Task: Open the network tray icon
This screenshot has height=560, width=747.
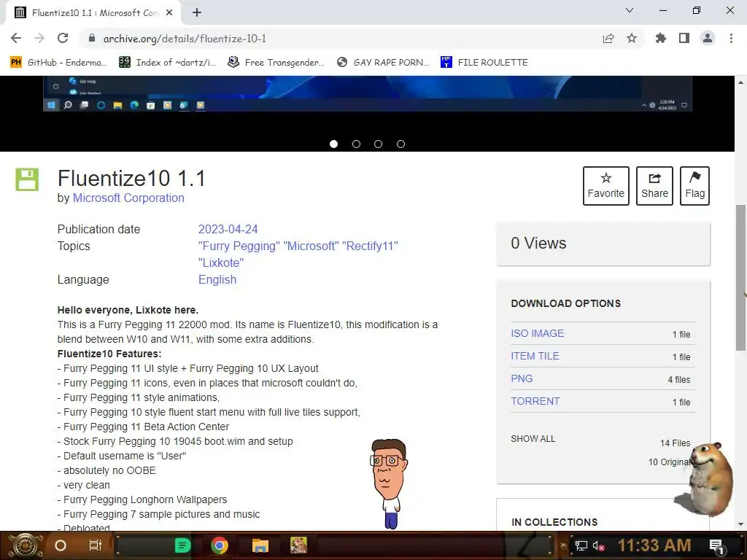Action: coord(581,545)
